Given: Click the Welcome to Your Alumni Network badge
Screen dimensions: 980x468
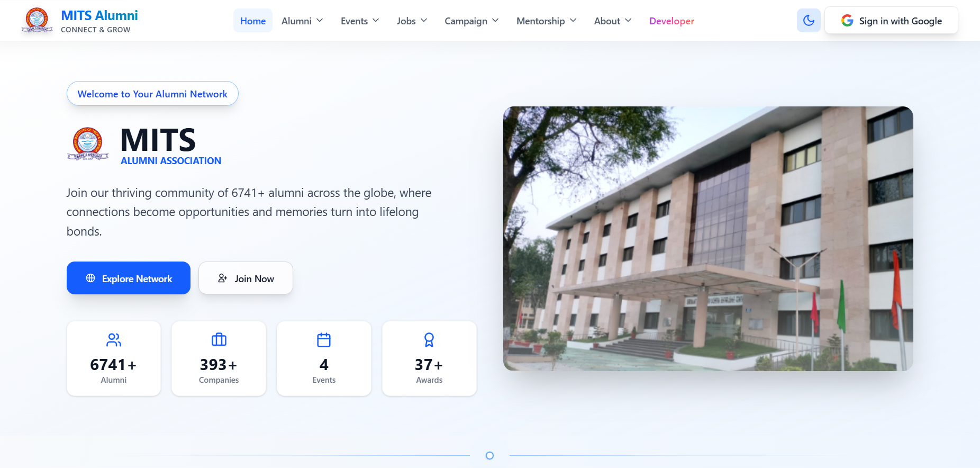Looking at the screenshot, I should pos(152,94).
